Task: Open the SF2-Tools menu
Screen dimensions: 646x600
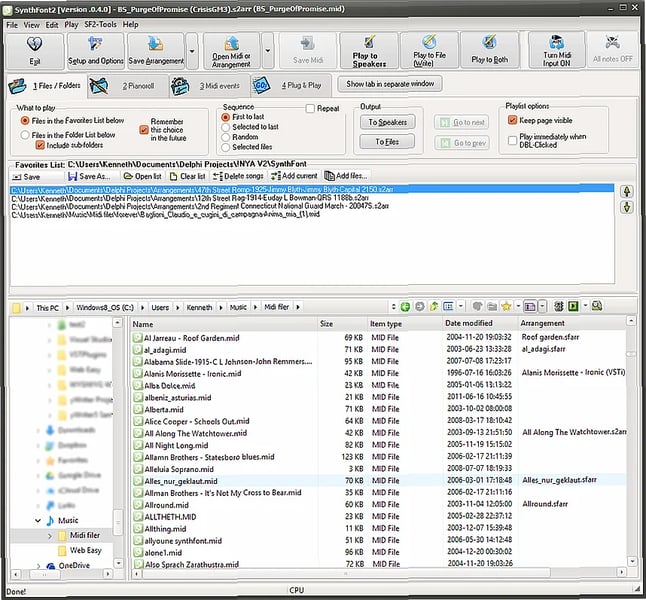Action: coord(100,24)
